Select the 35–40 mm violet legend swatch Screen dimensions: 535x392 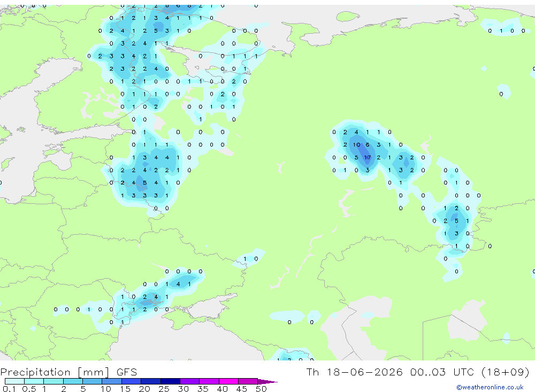(x=209, y=381)
